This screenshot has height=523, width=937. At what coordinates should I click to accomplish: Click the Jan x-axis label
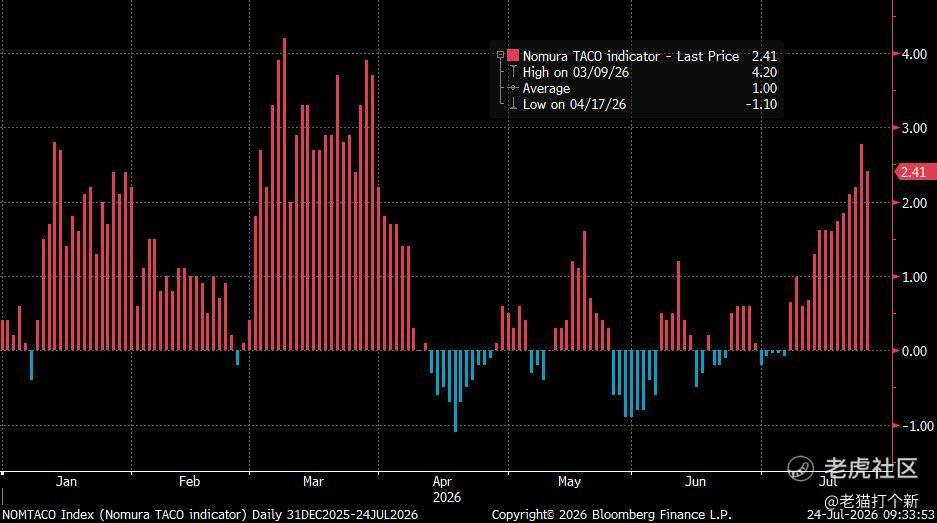(x=66, y=481)
